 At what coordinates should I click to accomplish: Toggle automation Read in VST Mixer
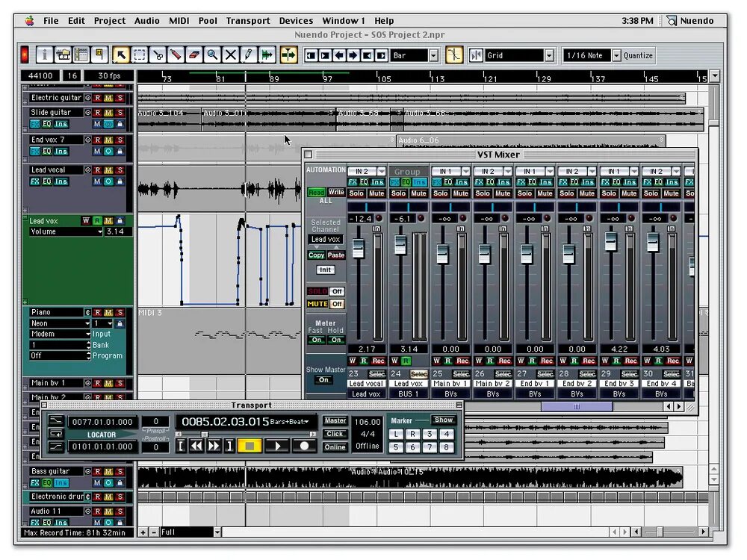[x=316, y=192]
